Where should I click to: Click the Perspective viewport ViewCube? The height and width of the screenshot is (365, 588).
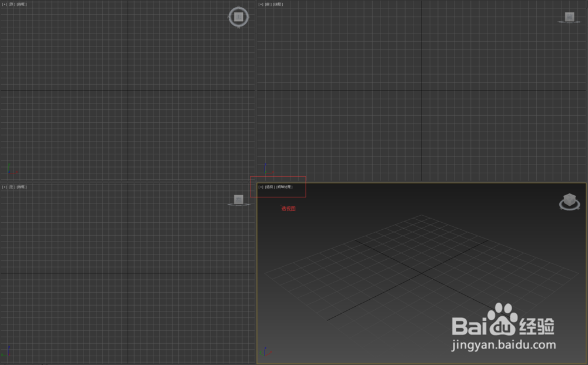[x=570, y=202]
